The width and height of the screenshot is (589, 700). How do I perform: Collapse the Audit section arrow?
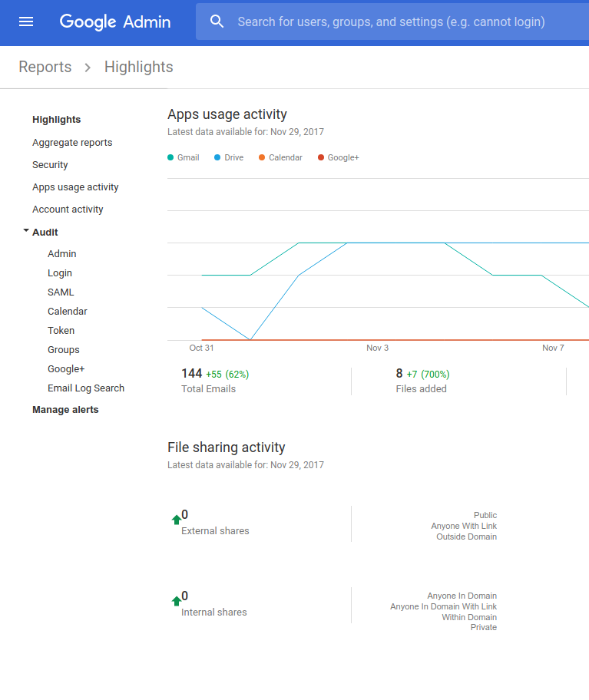coord(26,231)
